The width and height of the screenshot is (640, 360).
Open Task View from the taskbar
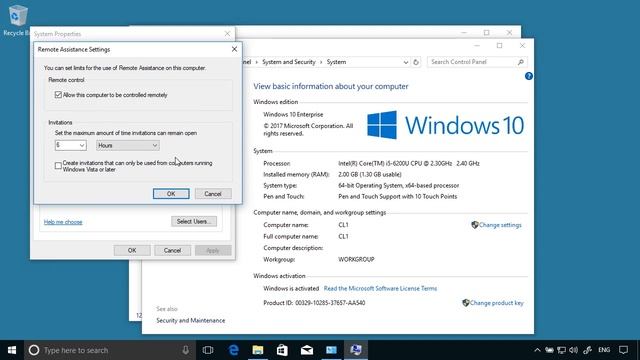tap(208, 350)
